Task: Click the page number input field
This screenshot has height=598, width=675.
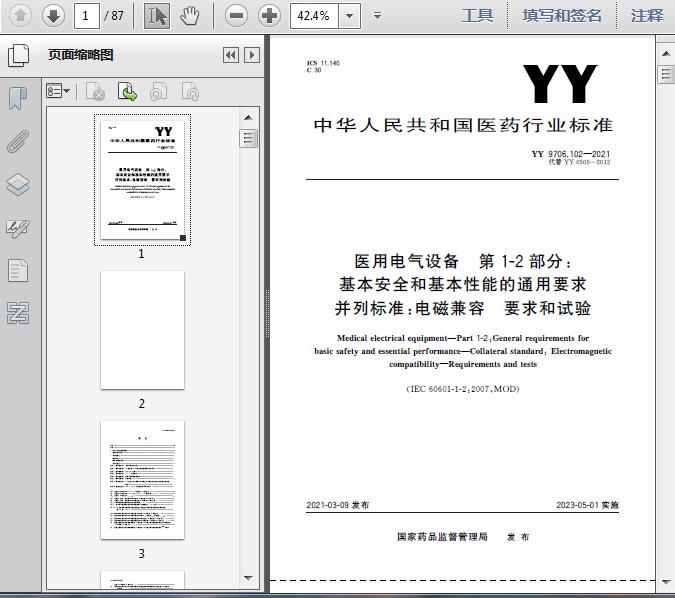Action: (x=88, y=15)
